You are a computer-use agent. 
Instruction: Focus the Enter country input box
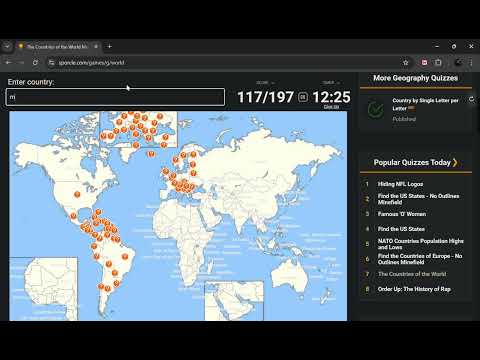click(x=115, y=97)
